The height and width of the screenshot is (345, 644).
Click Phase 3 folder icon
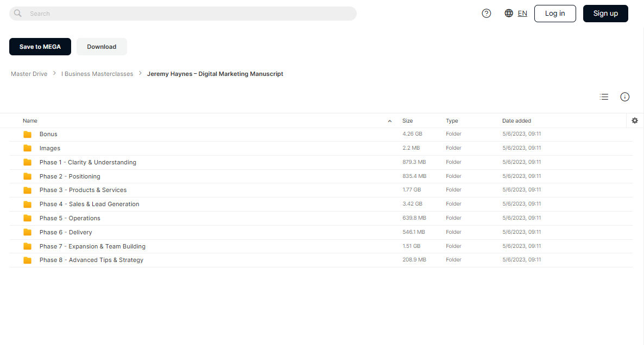(28, 190)
